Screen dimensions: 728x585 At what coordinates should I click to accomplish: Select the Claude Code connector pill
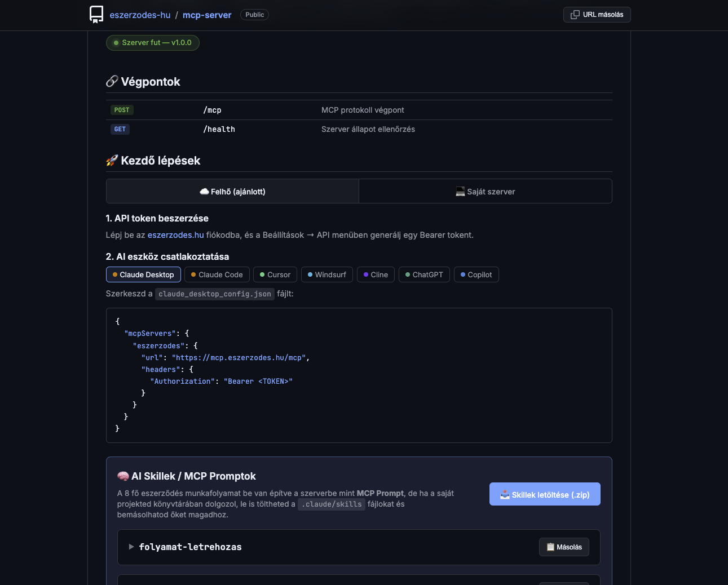click(x=217, y=274)
